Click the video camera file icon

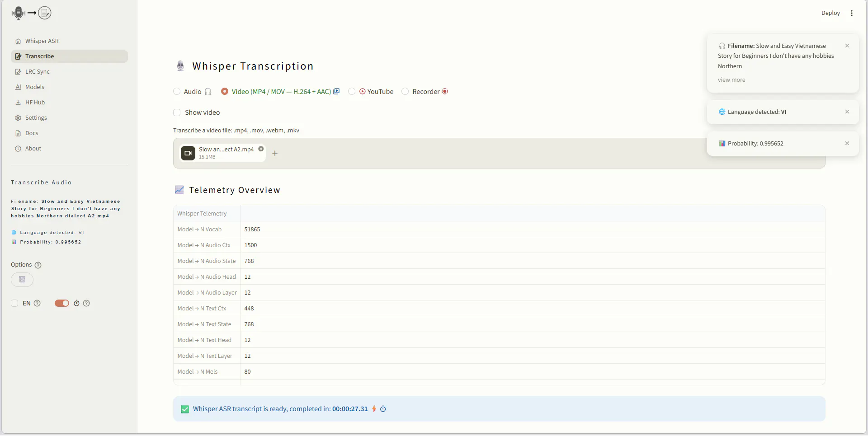[x=188, y=153]
